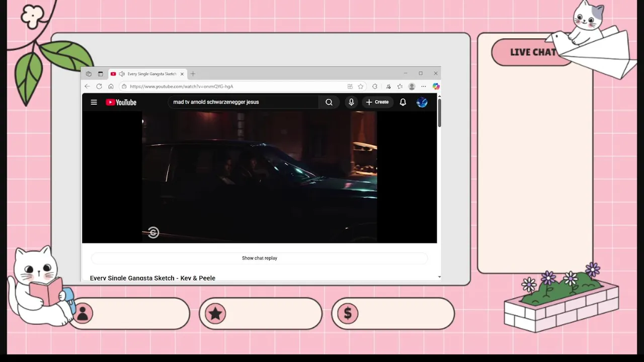The height and width of the screenshot is (362, 644).
Task: Add page to favorites star icon
Action: (361, 86)
